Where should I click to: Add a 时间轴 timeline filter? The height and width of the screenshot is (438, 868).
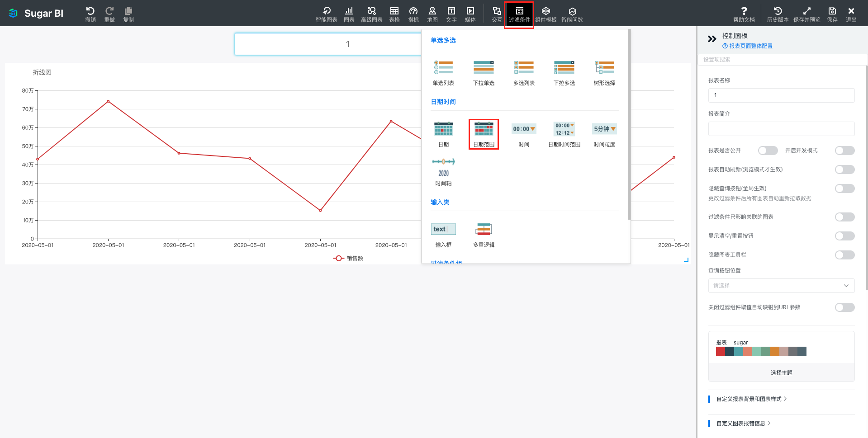click(443, 172)
